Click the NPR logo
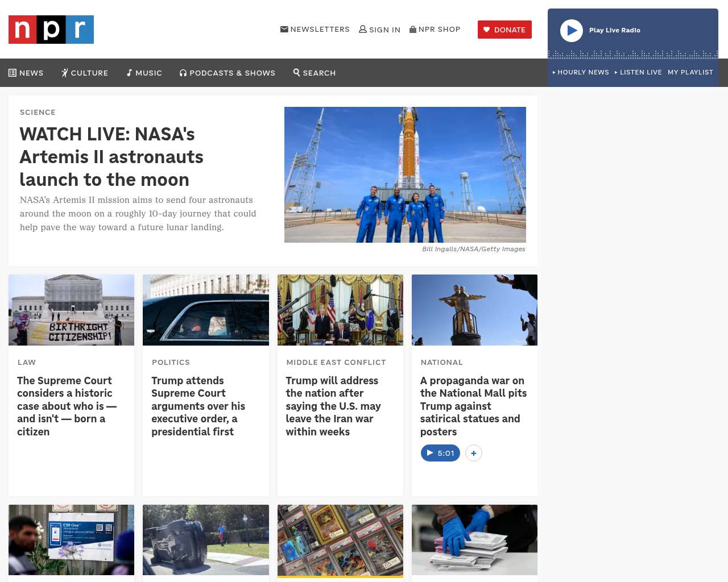Image resolution: width=728 pixels, height=582 pixels. [x=51, y=30]
